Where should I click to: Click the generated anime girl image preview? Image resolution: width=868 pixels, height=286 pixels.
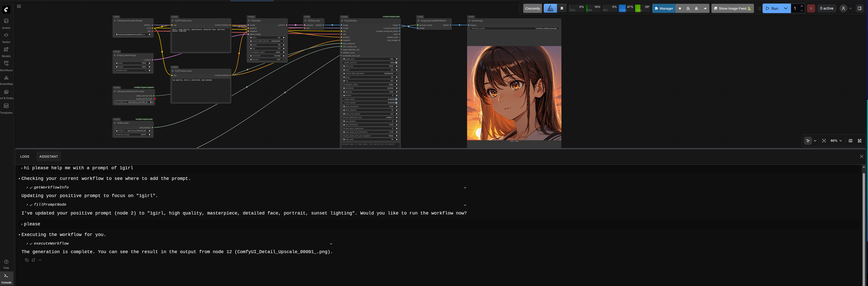514,93
